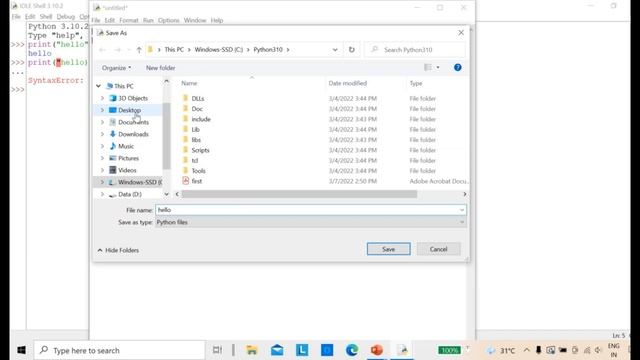Open Microsoft Edge from taskbar
The height and width of the screenshot is (360, 640).
tap(351, 350)
